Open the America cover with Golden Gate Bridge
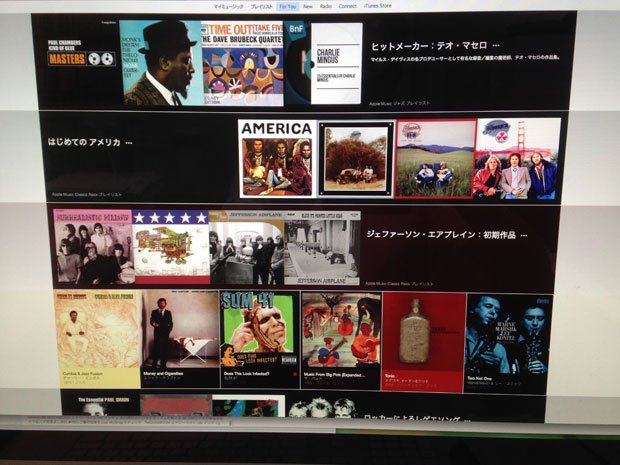620x465 pixels. click(517, 159)
